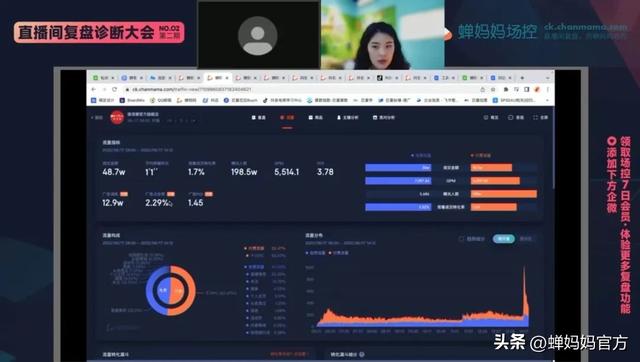Click the orange legend dot above comparison bars

(x=472, y=155)
